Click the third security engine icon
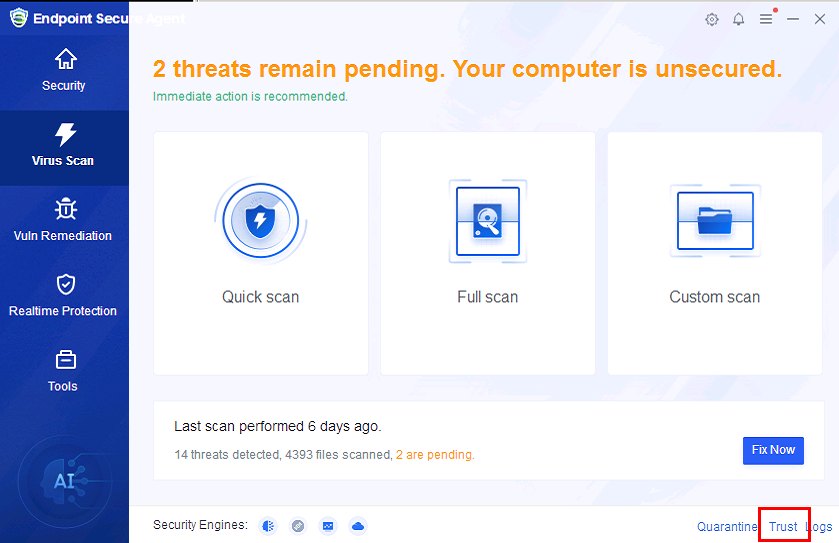 (x=328, y=526)
